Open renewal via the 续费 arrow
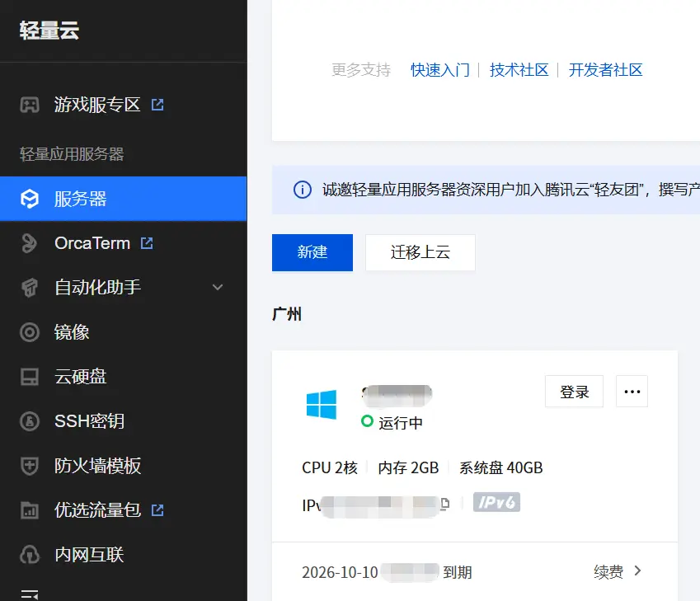This screenshot has width=700, height=601. pyautogui.click(x=637, y=571)
